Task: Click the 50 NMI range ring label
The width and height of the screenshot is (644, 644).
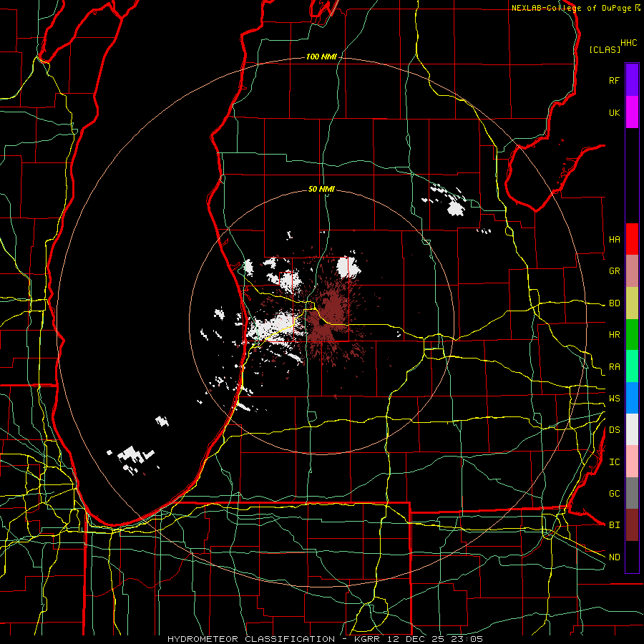Action: pyautogui.click(x=321, y=189)
